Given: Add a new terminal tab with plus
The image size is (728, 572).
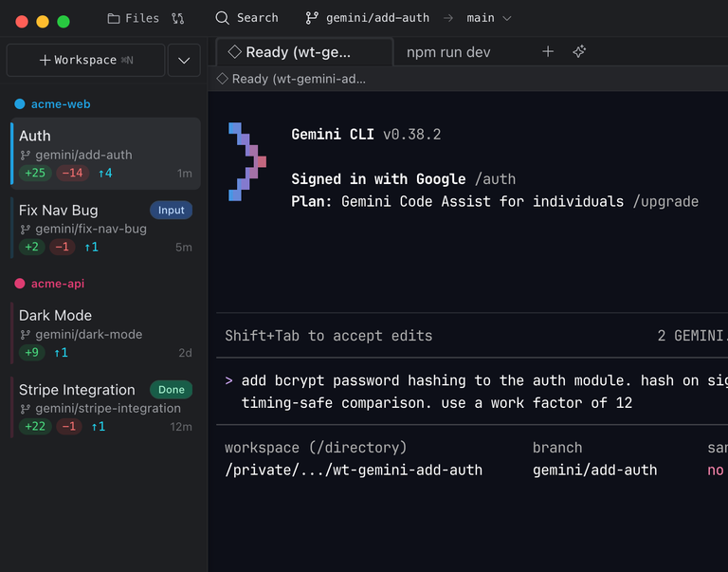Looking at the screenshot, I should (x=548, y=51).
